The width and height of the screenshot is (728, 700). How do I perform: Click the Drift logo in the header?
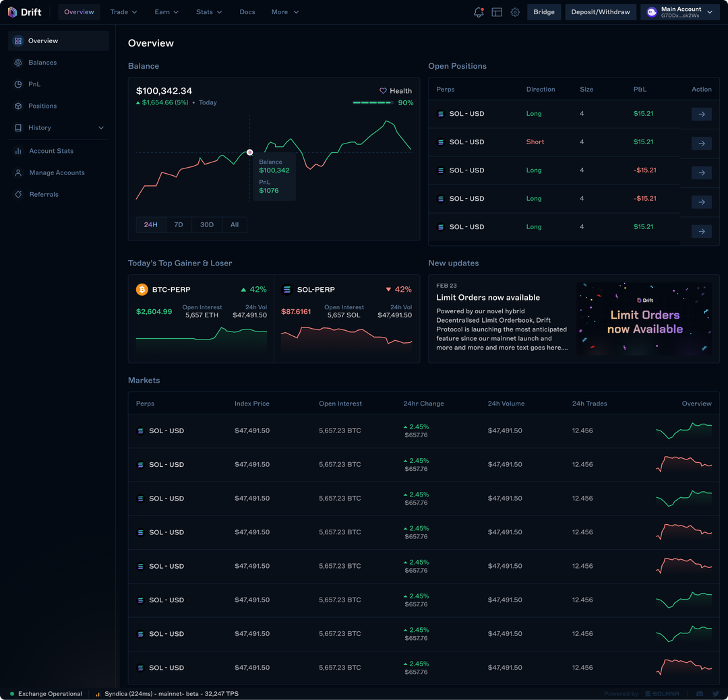tap(25, 12)
